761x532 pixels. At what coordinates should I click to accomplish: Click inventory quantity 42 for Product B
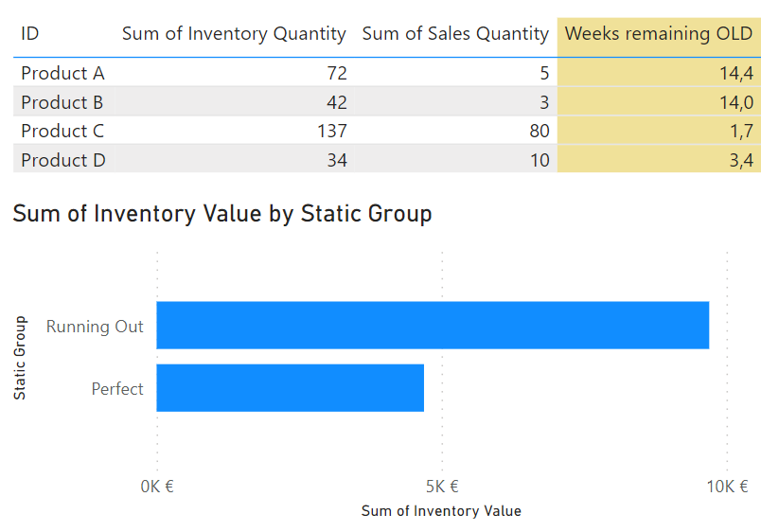tap(337, 102)
